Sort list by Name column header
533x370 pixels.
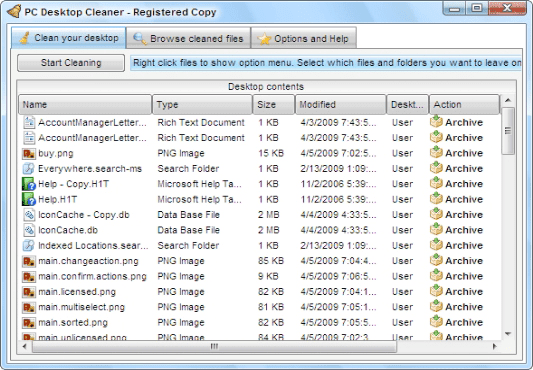tap(85, 104)
